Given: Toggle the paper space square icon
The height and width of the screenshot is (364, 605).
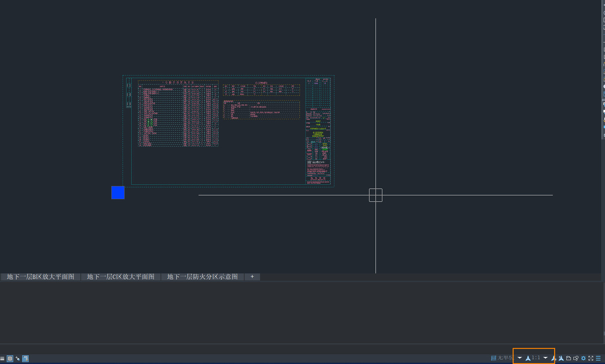Looking at the screenshot, I should [x=10, y=358].
